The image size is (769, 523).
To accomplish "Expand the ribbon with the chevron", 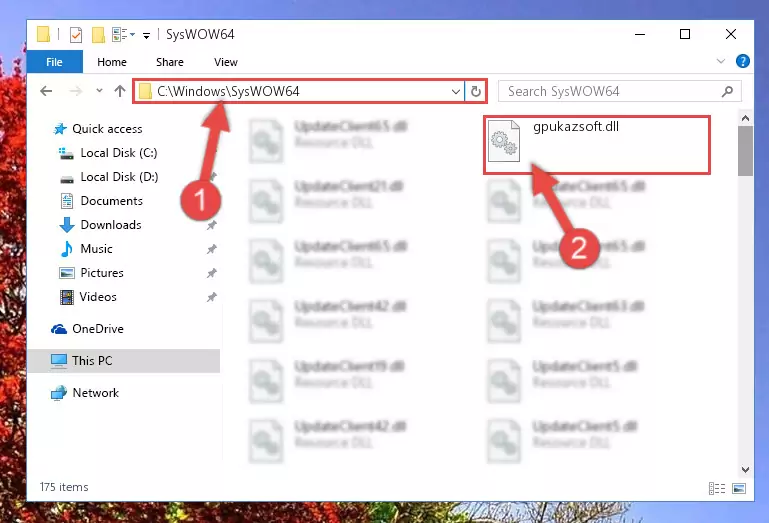I will 720,61.
